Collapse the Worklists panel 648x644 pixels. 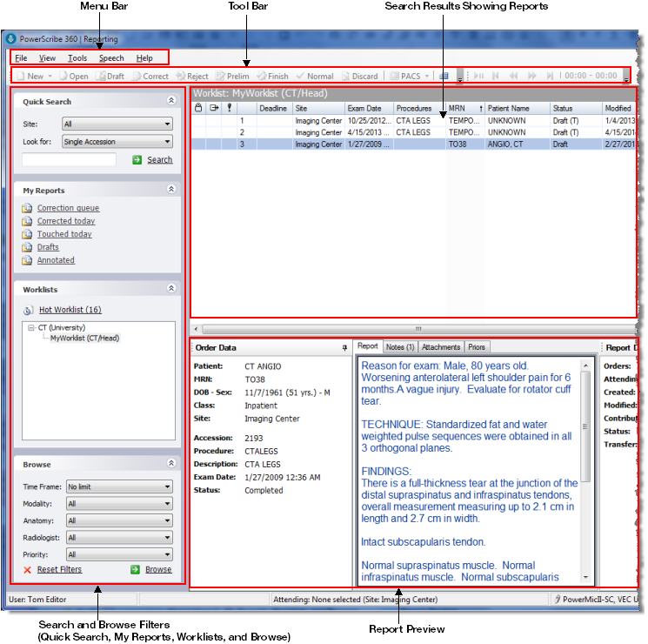(x=171, y=288)
